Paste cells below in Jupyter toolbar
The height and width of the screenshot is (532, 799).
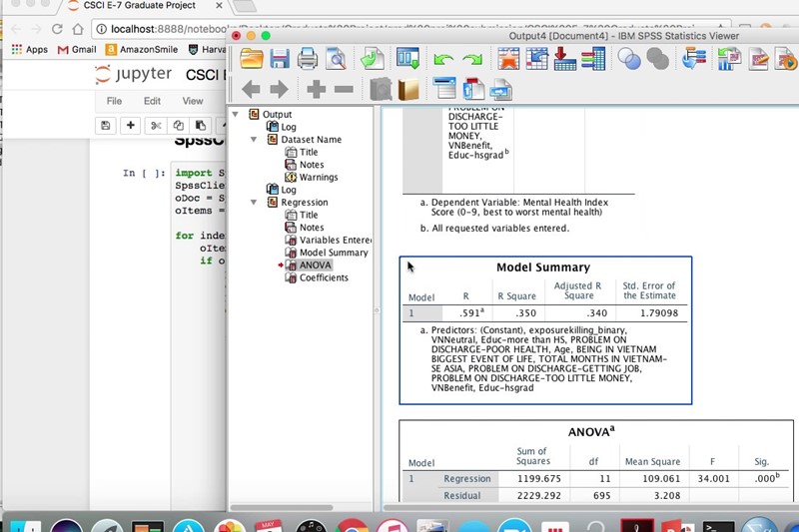point(201,125)
